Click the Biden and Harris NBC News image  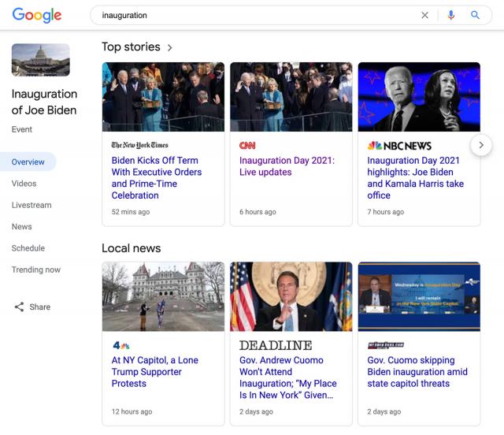click(x=419, y=97)
